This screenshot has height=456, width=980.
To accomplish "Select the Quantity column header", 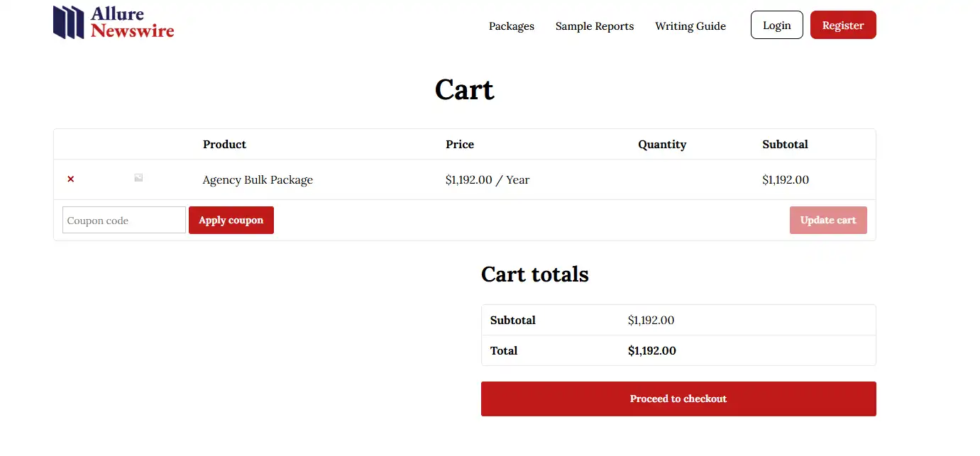I will pos(662,144).
